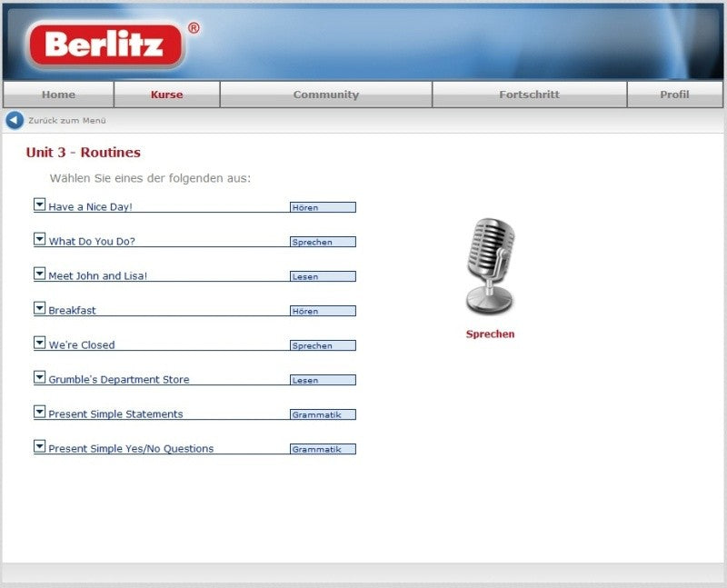
Task: Click the Berlitz logo
Action: pos(106,45)
